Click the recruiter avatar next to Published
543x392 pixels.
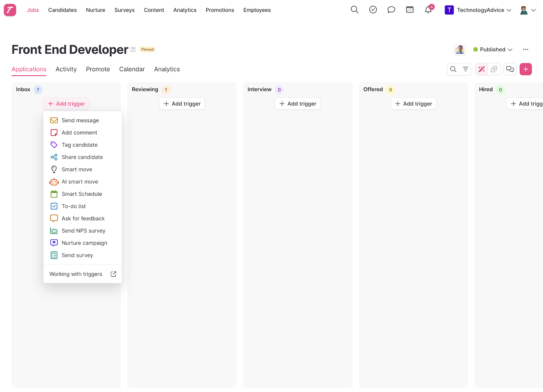pyautogui.click(x=460, y=50)
